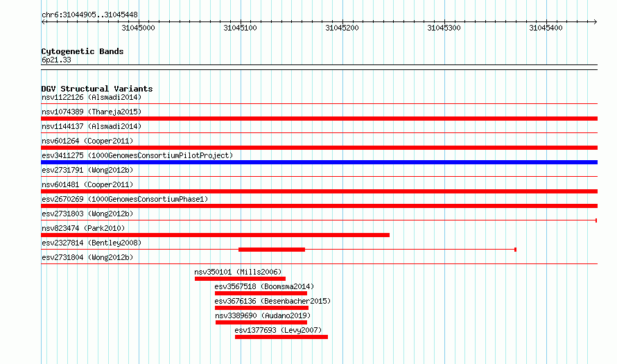
Task: Click ruler position 31045000
Action: tap(138, 28)
